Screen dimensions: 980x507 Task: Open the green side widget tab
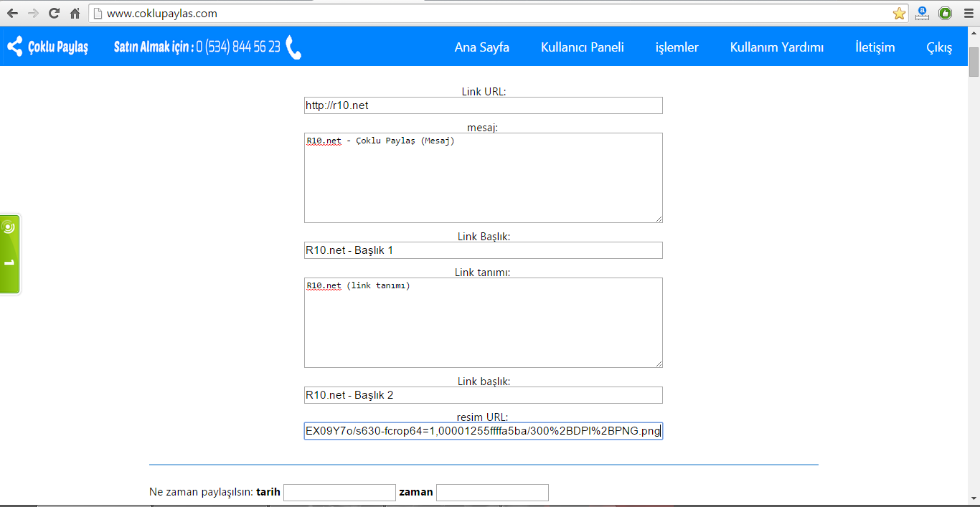[x=9, y=254]
